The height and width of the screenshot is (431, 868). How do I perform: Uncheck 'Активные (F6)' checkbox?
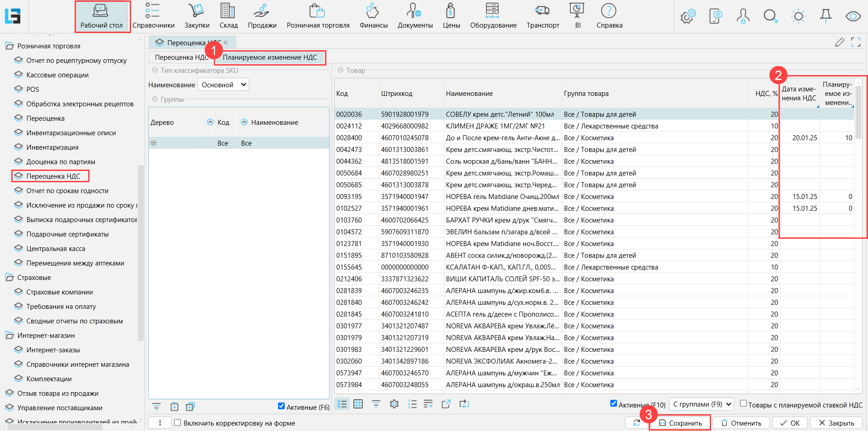pos(281,406)
